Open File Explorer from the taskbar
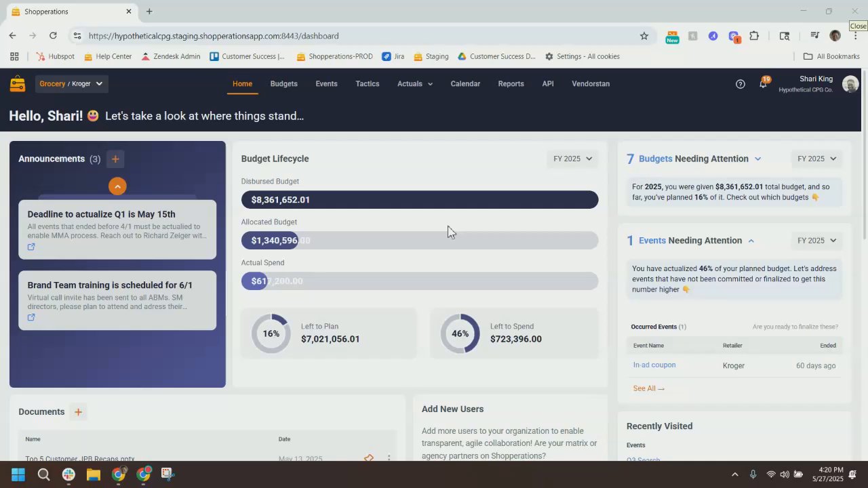This screenshot has height=488, width=868. point(94,474)
